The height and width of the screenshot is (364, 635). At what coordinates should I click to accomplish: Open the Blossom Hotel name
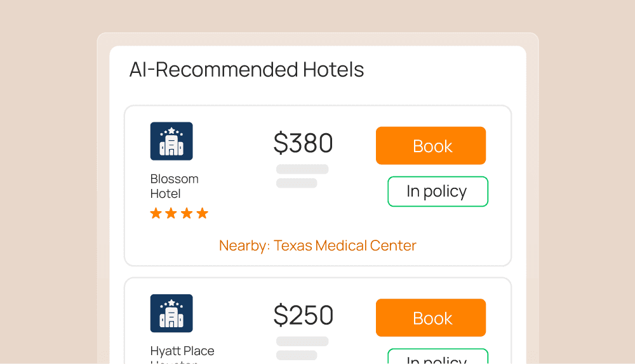pyautogui.click(x=174, y=186)
